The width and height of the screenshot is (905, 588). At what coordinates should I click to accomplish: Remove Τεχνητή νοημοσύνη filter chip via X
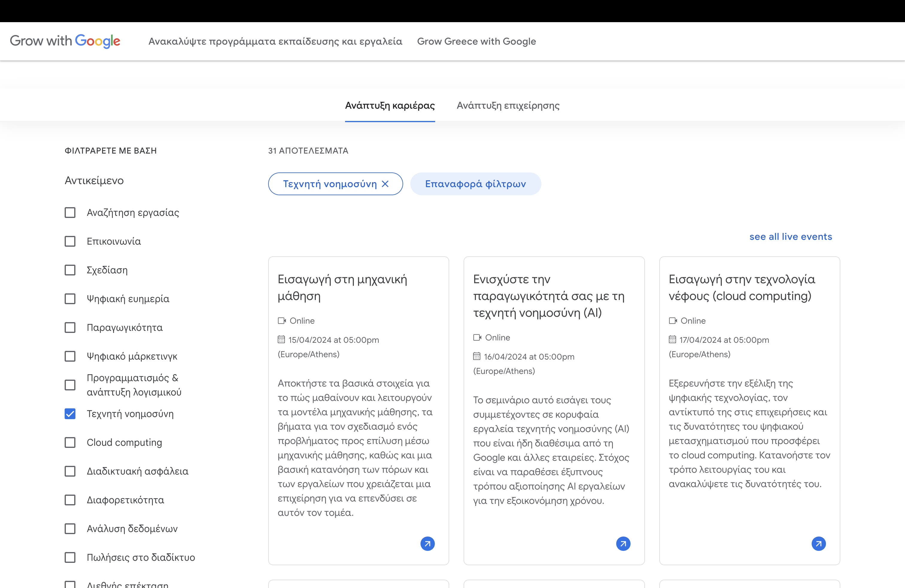pyautogui.click(x=385, y=184)
